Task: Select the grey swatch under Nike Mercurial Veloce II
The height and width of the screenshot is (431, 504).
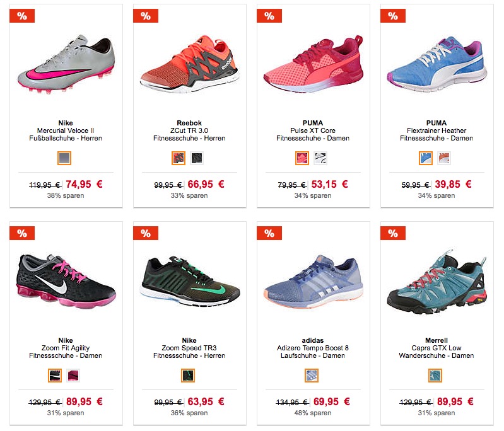Action: 64,158
